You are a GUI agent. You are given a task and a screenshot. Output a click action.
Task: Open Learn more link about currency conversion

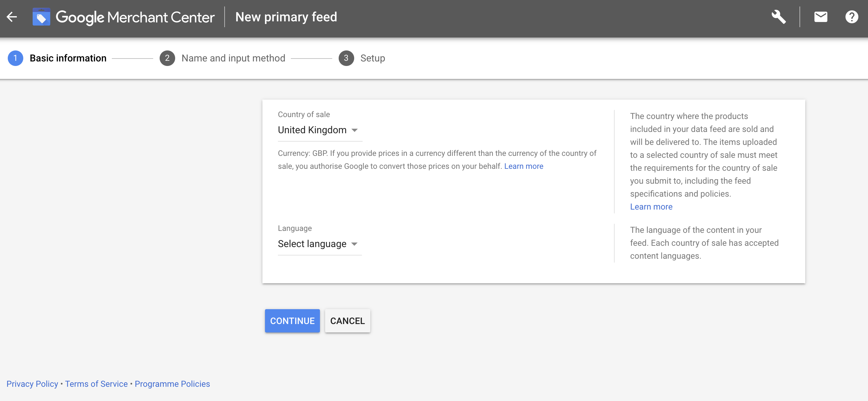click(523, 166)
